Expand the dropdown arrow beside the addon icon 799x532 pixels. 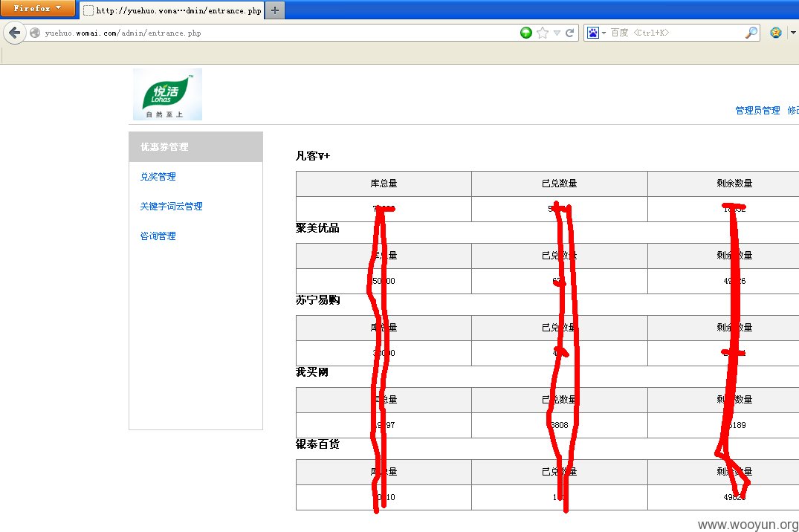(793, 33)
